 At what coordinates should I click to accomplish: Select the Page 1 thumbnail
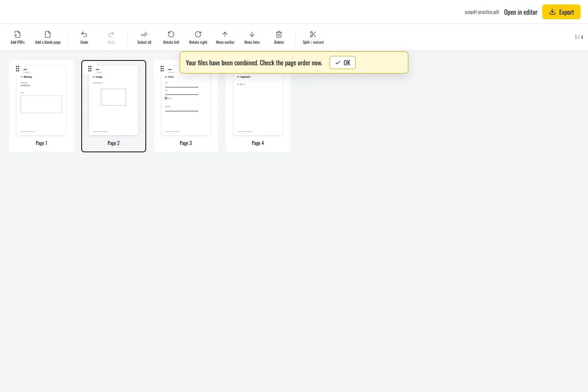coord(41,106)
